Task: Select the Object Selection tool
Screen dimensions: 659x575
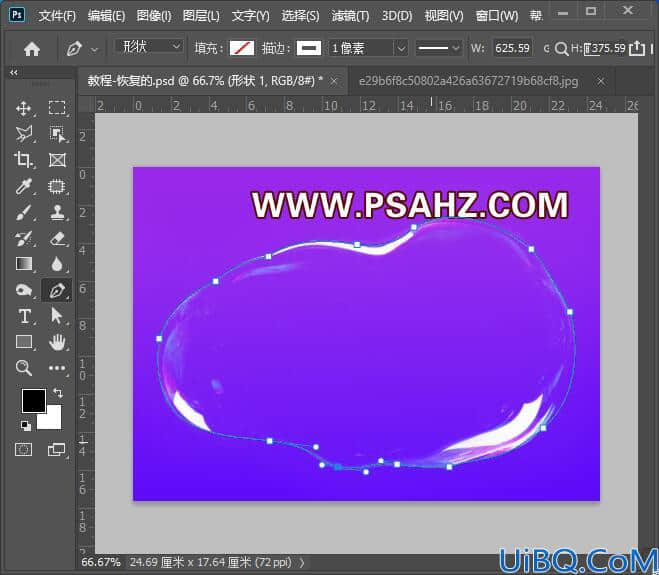Action: 57,134
